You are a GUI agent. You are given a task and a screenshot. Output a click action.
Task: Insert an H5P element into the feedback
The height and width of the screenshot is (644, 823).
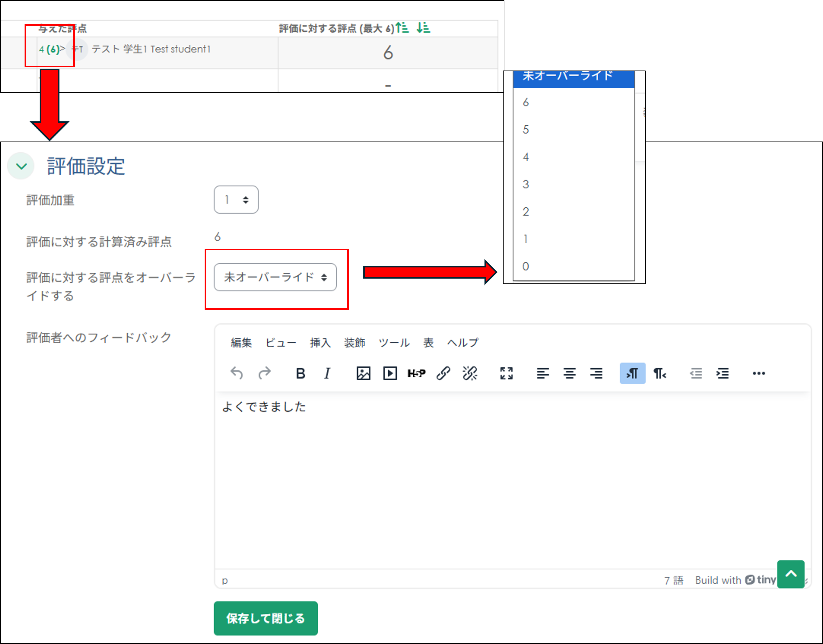point(417,373)
